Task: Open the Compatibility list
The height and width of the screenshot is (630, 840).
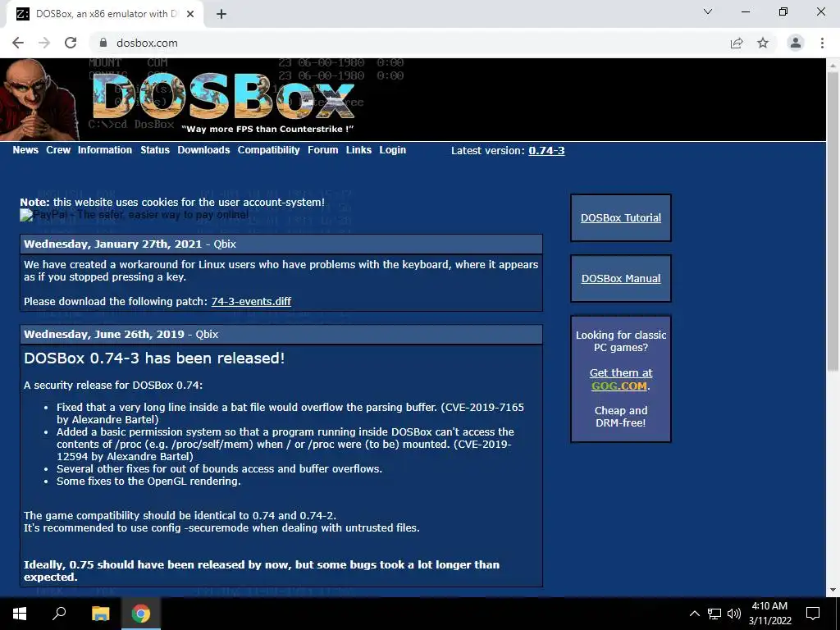Action: pos(268,150)
